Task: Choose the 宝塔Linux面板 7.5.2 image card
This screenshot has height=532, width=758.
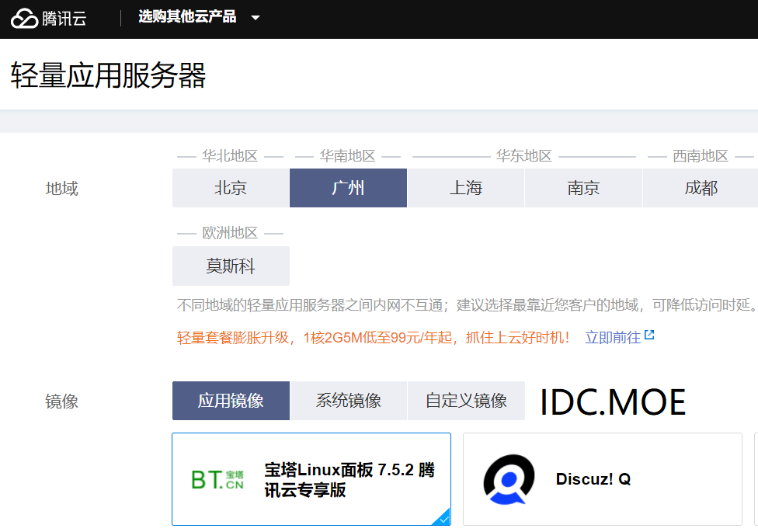Action: [311, 478]
